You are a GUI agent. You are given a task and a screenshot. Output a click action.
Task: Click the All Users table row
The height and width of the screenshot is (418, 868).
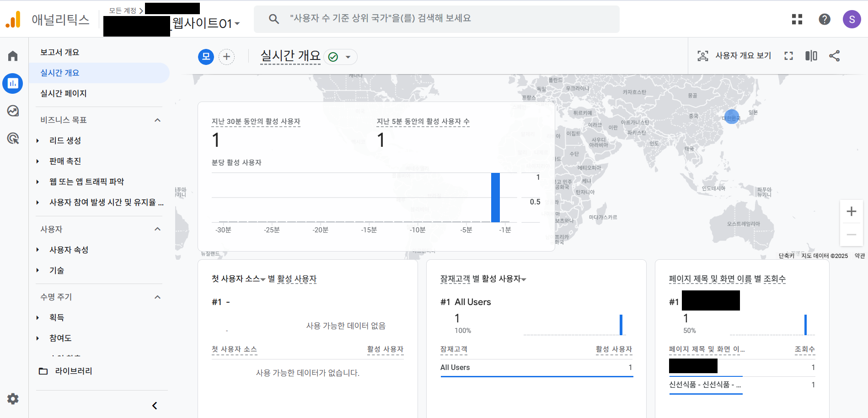(x=536, y=368)
